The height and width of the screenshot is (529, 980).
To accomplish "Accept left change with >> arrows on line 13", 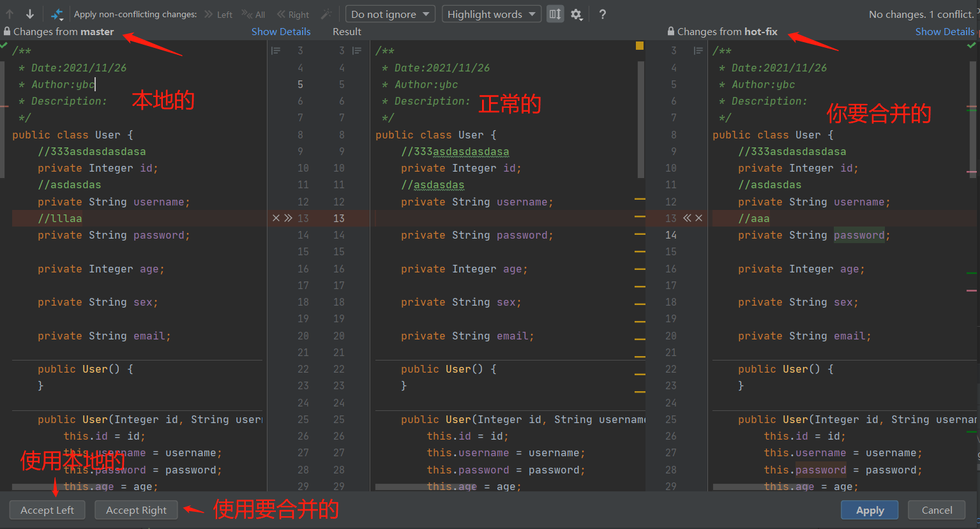I will (x=289, y=218).
